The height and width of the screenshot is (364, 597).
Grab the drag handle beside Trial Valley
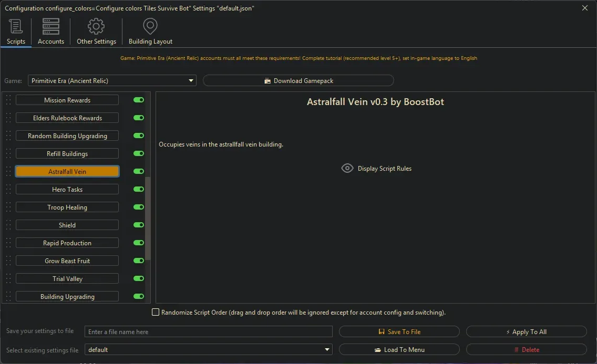coord(8,279)
